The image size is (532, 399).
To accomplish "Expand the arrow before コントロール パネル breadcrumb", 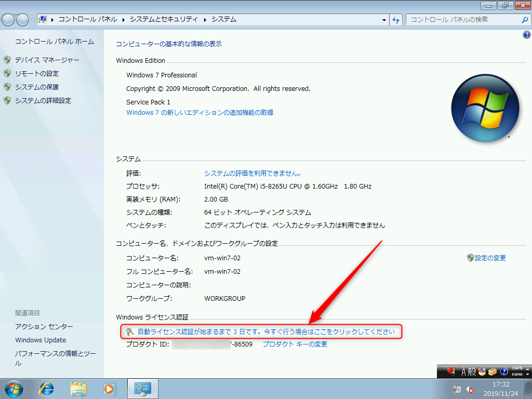I will coord(52,20).
